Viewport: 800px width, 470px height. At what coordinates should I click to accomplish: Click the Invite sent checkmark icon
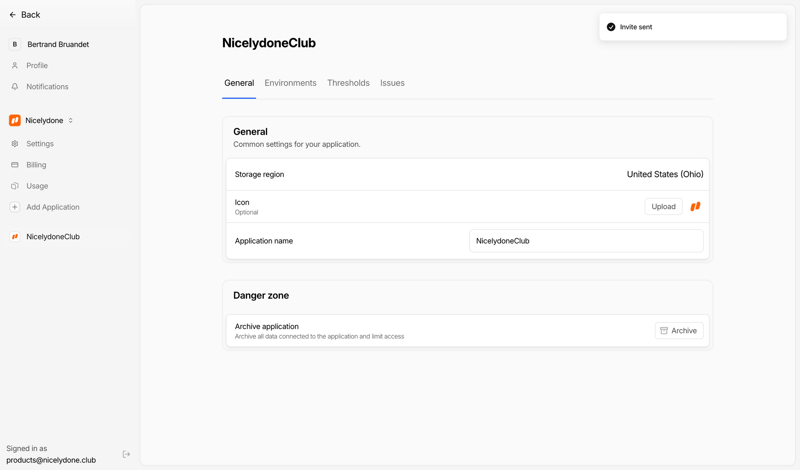click(611, 27)
